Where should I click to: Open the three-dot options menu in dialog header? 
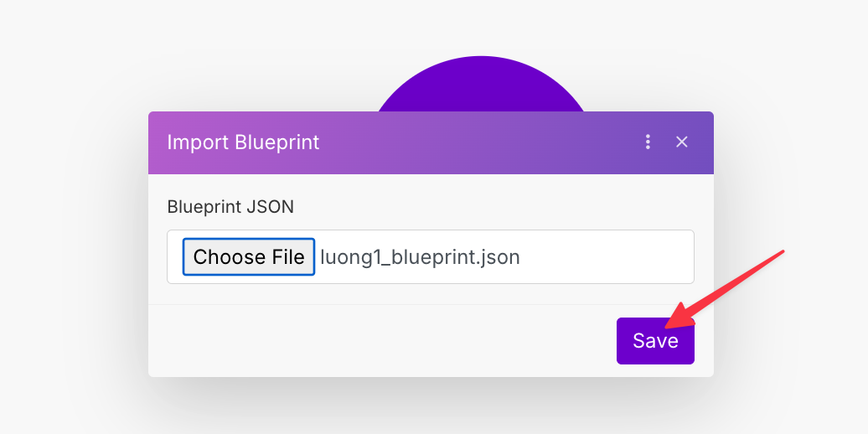648,142
